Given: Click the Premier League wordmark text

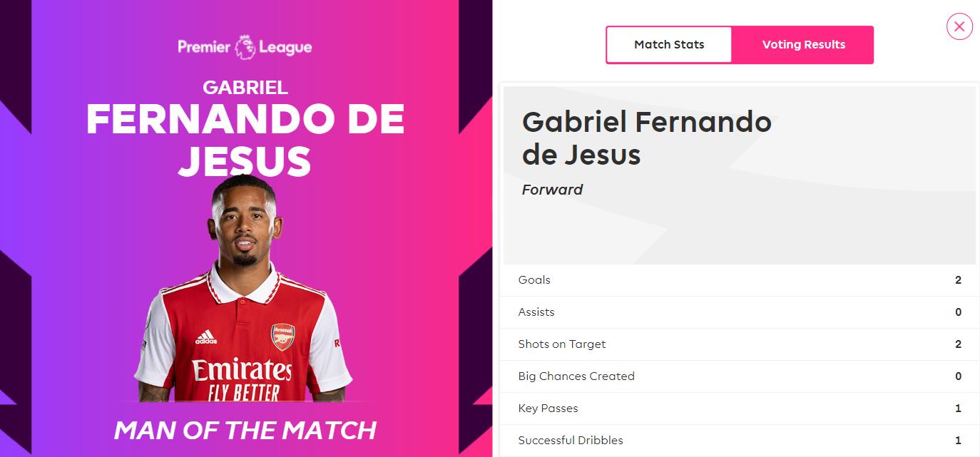Looking at the screenshot, I should 203,47.
